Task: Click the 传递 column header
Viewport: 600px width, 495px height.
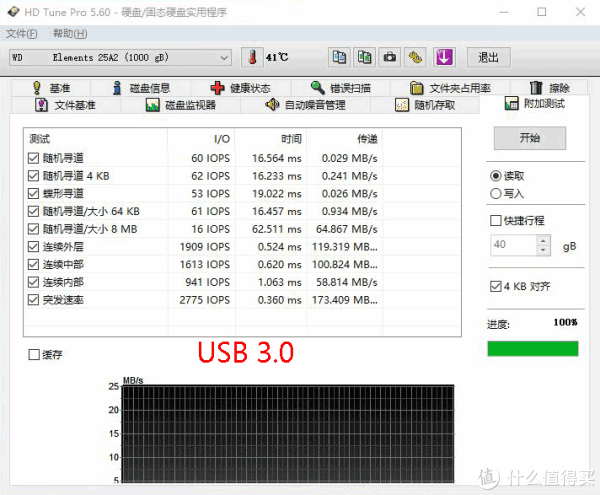Action: [x=345, y=139]
